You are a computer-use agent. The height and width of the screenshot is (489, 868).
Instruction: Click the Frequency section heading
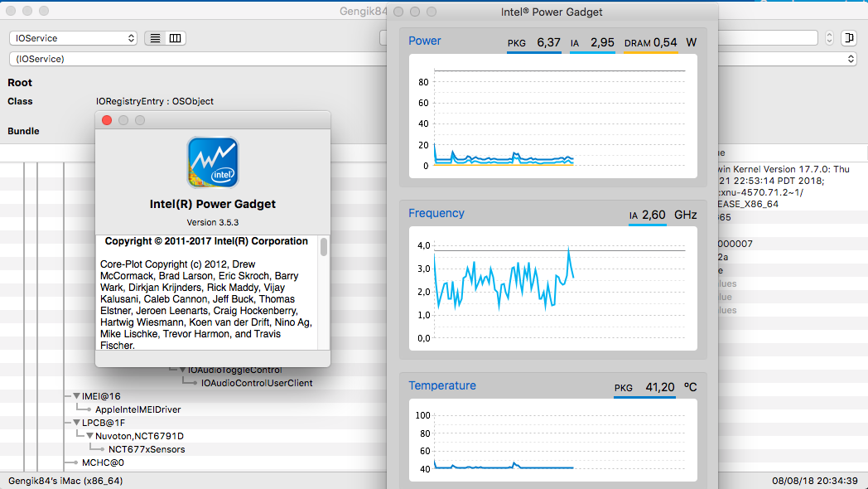tap(436, 213)
